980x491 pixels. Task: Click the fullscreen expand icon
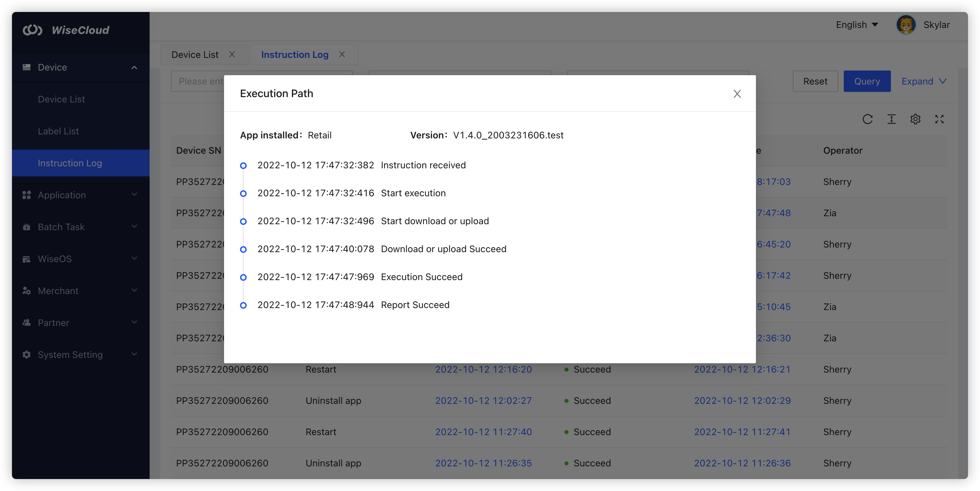click(939, 119)
